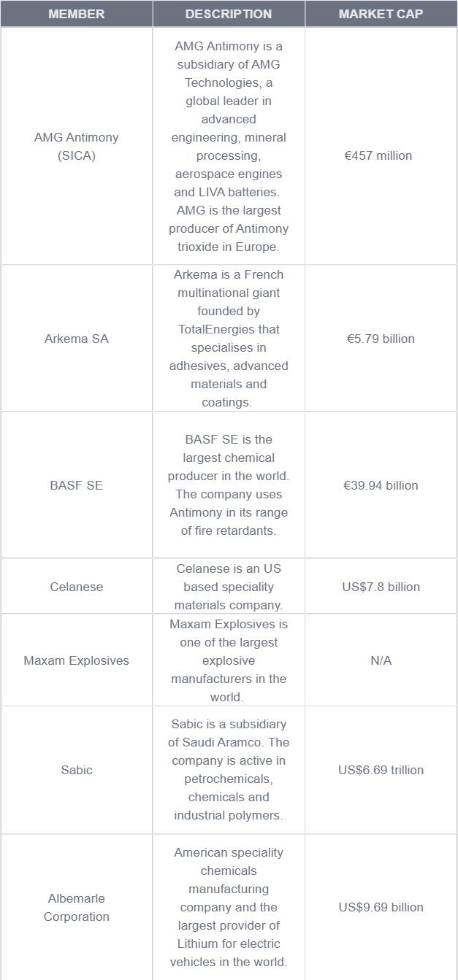Select the Arkema SA member name

[x=76, y=339]
